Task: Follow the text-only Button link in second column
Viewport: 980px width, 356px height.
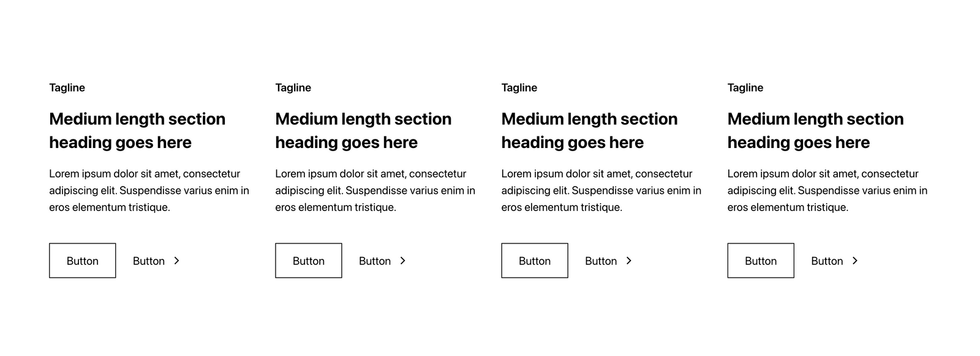Action: (375, 261)
